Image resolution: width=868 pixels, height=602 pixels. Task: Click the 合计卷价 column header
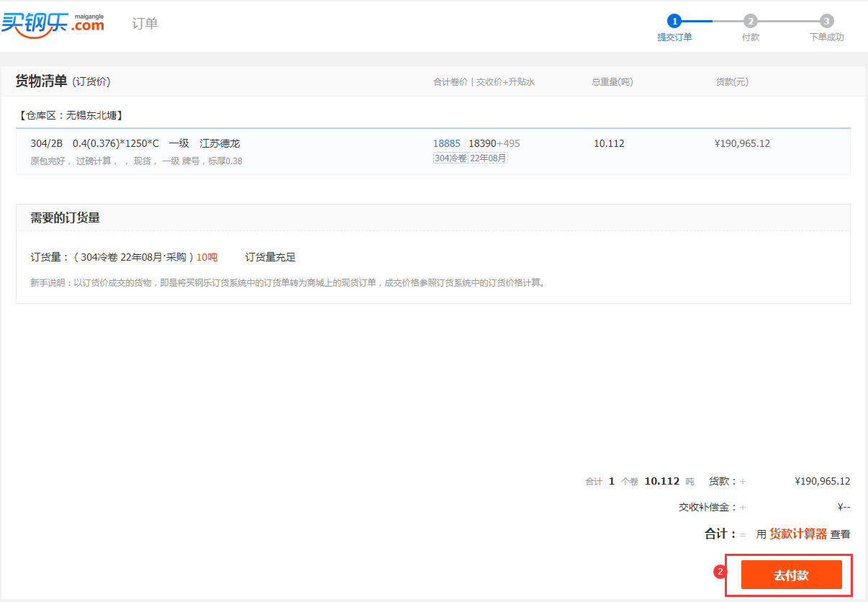pyautogui.click(x=451, y=82)
